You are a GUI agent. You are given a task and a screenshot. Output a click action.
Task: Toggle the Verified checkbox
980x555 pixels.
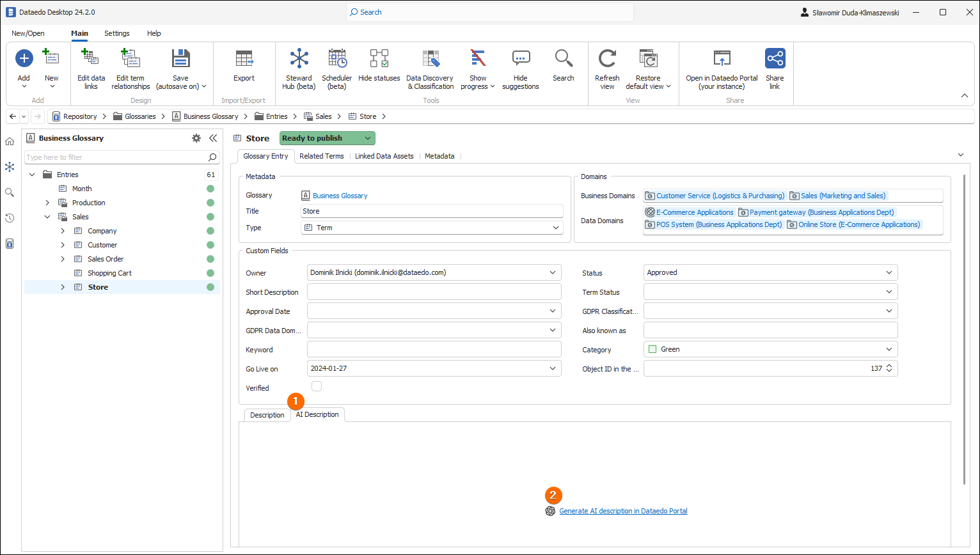(x=317, y=386)
